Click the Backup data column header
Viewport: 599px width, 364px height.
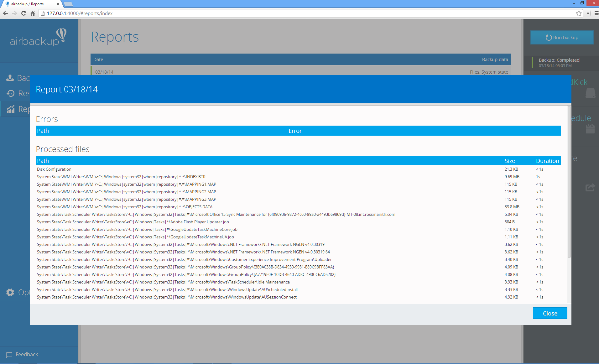point(495,60)
